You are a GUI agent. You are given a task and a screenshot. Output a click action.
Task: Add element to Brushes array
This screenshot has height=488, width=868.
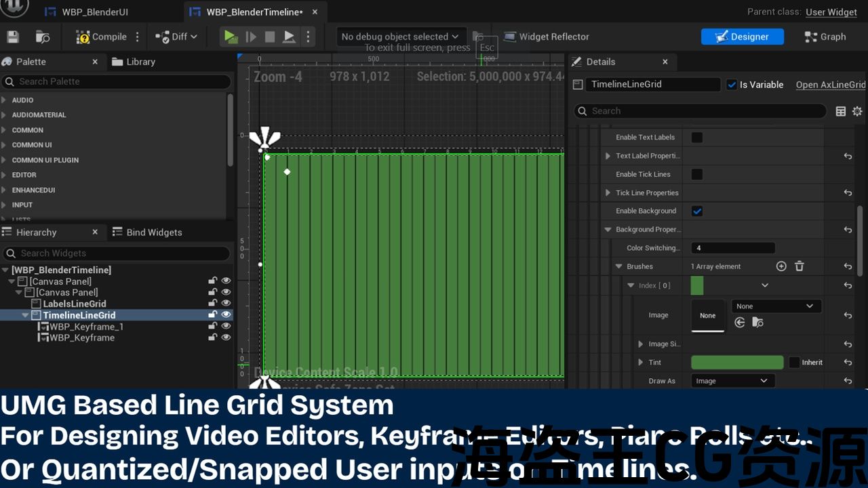781,266
